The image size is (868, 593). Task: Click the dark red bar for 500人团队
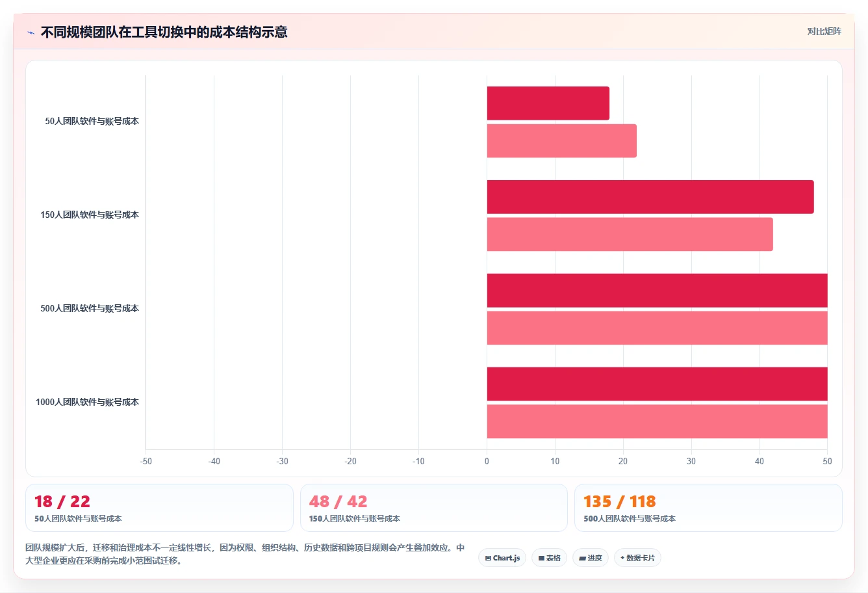pos(657,291)
